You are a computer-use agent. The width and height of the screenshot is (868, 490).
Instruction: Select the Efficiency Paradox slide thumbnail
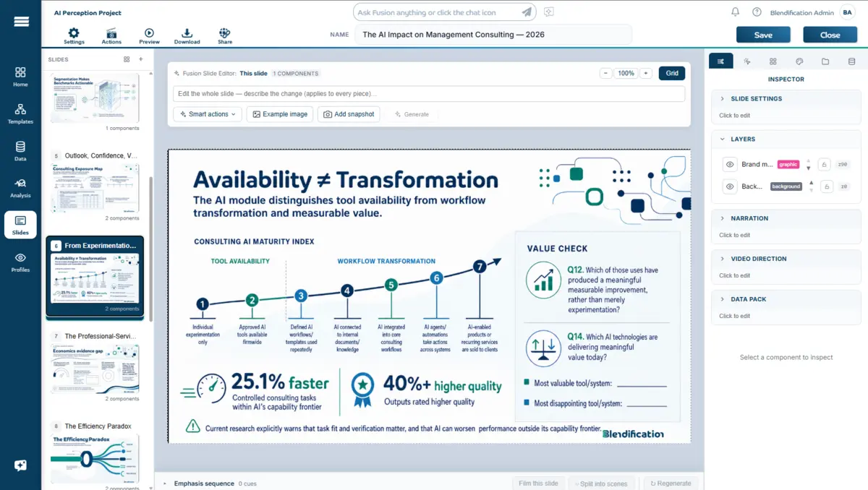[95, 459]
